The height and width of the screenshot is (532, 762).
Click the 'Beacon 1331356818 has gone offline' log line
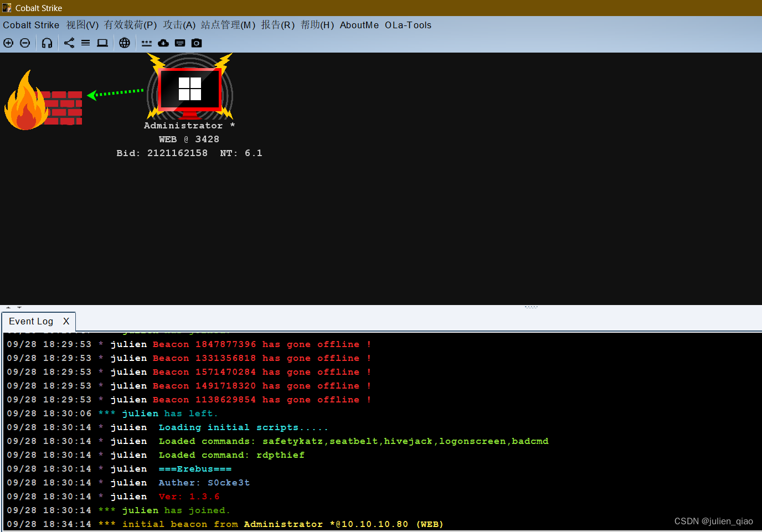pos(189,358)
